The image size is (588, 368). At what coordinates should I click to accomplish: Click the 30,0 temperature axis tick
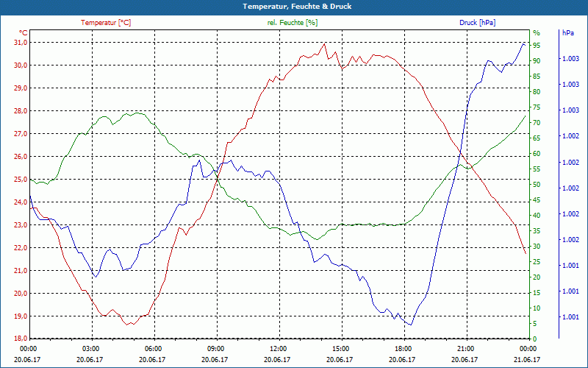tap(21, 66)
